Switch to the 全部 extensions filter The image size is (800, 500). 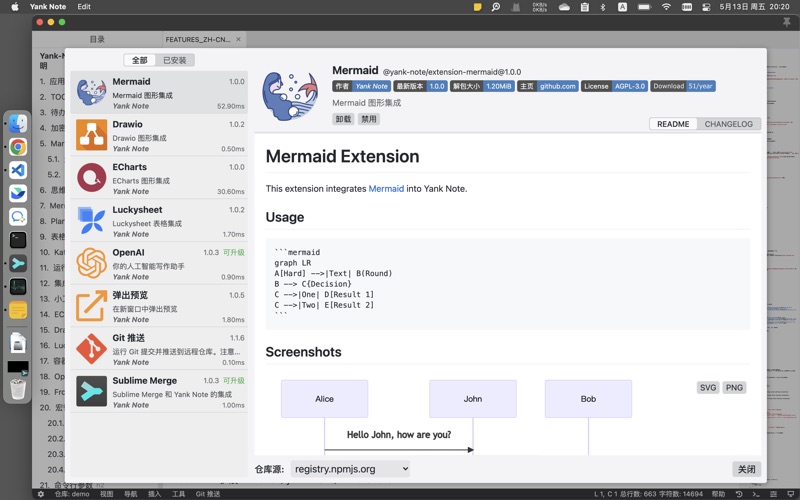click(x=139, y=60)
